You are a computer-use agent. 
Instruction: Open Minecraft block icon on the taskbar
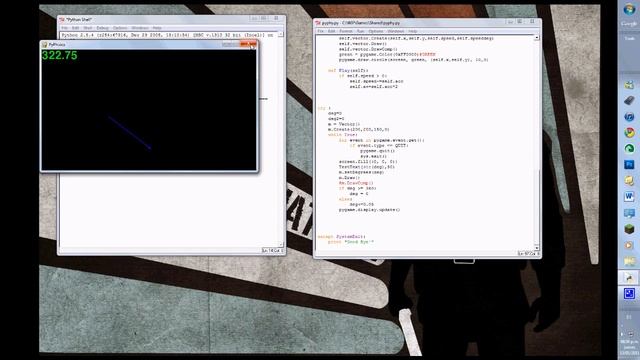[x=629, y=229]
